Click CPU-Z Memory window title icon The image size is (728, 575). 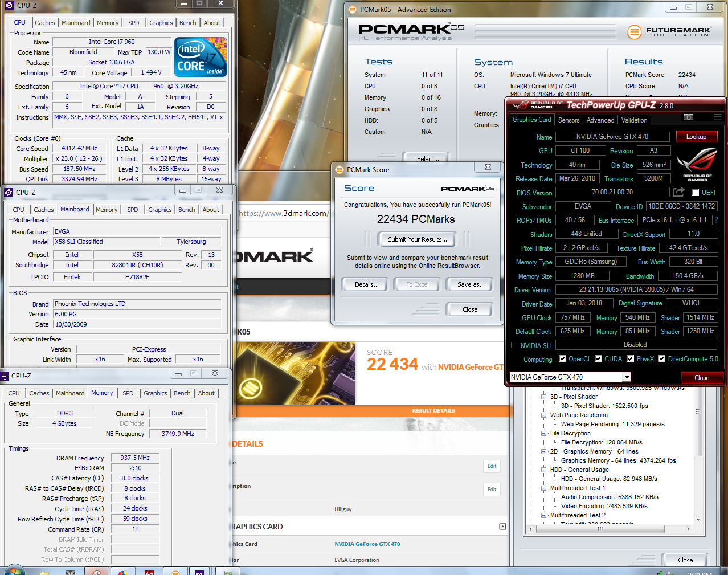5,376
